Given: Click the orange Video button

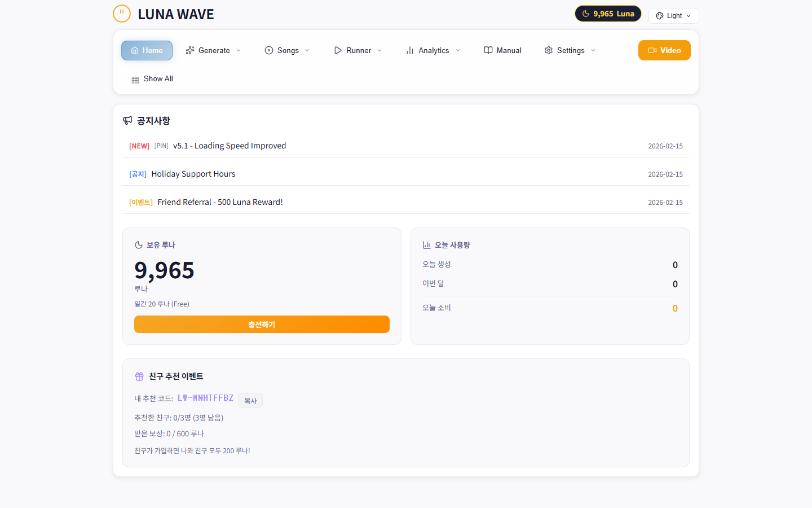Looking at the screenshot, I should tap(664, 50).
